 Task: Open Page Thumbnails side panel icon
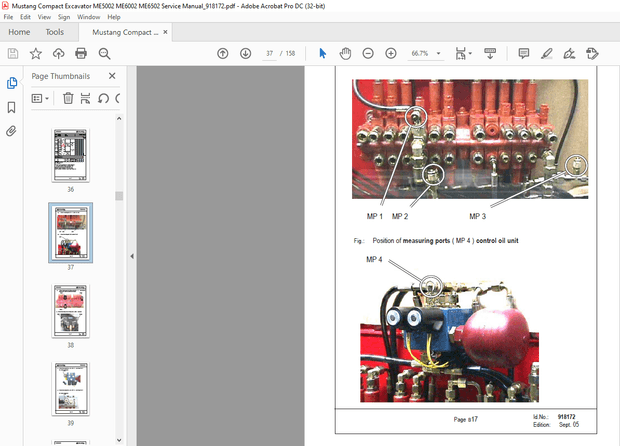12,83
